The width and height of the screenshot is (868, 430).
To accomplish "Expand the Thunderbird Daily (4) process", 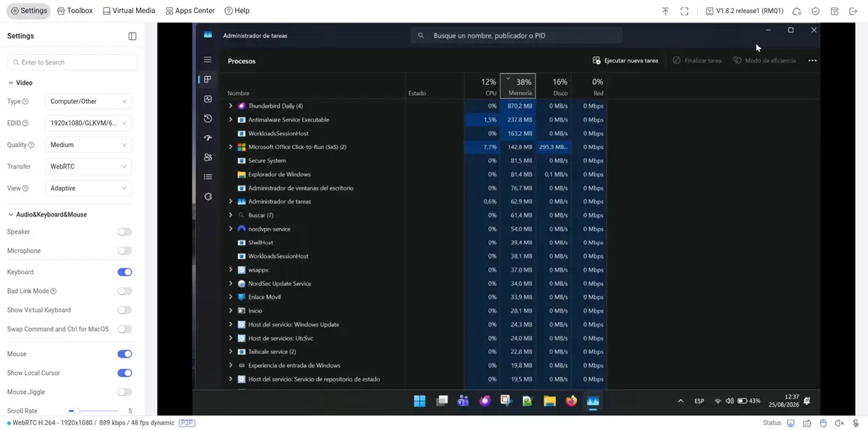I will [x=231, y=106].
